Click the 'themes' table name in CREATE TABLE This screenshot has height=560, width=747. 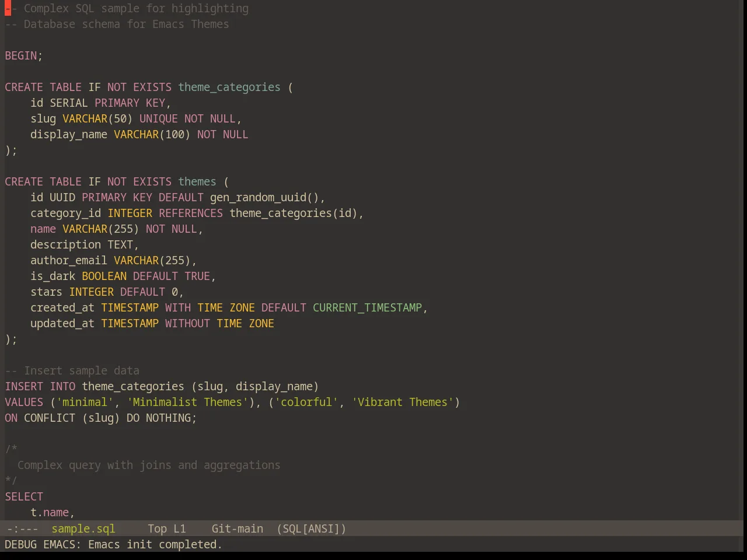pos(197,181)
